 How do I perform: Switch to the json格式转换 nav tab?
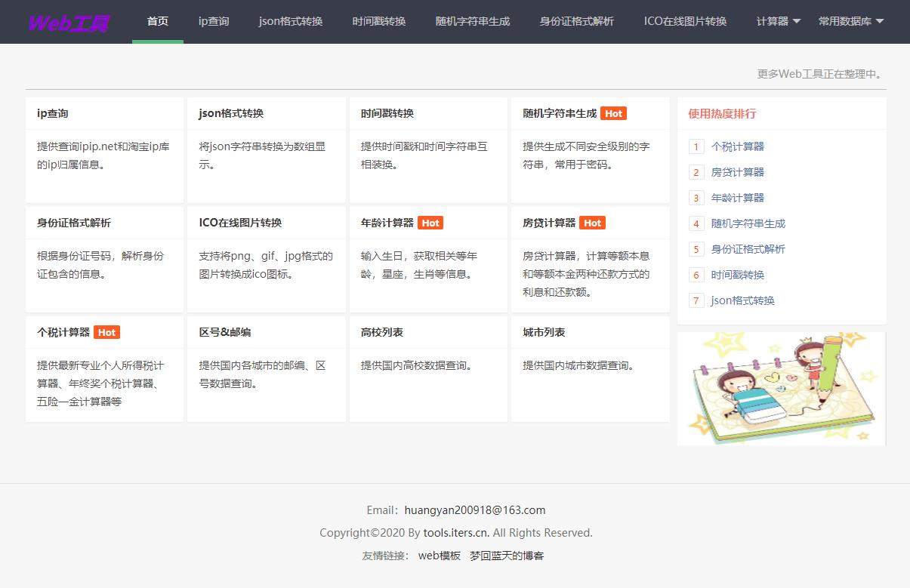coord(291,21)
